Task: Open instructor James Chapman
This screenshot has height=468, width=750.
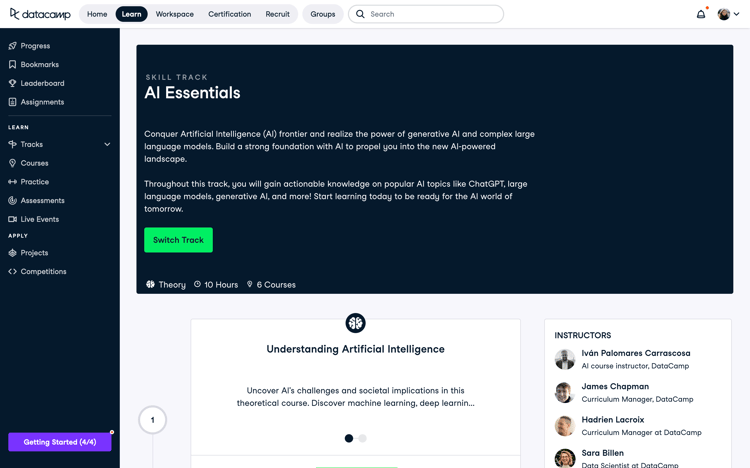Action: 615,387
